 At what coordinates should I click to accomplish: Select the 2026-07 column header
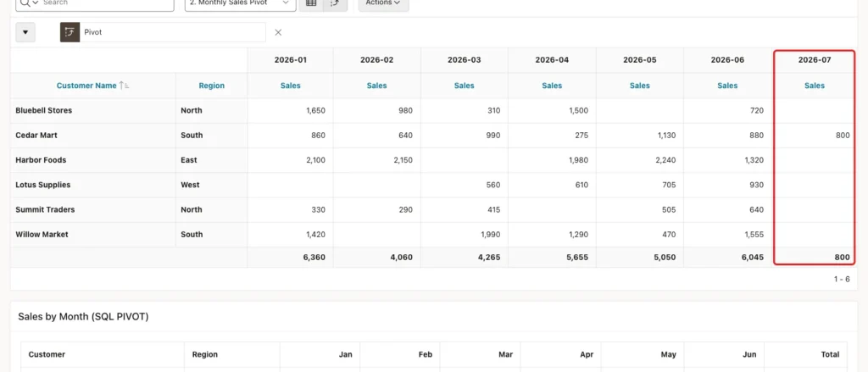click(815, 60)
